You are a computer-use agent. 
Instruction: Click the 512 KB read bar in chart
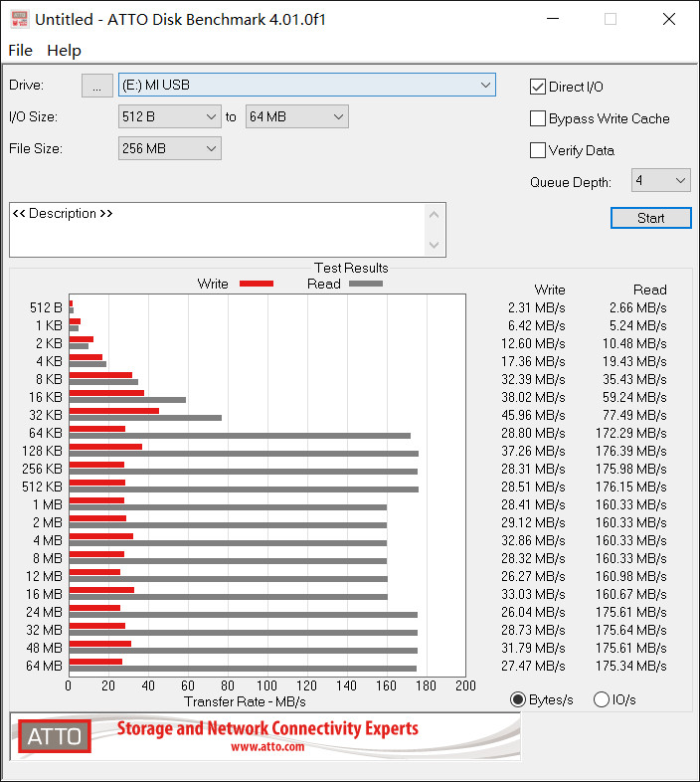244,489
